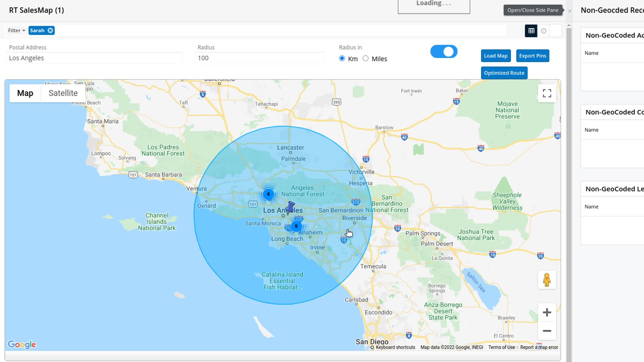Click the page vertical scrollbar
This screenshot has width=644, height=362.
coord(569,194)
